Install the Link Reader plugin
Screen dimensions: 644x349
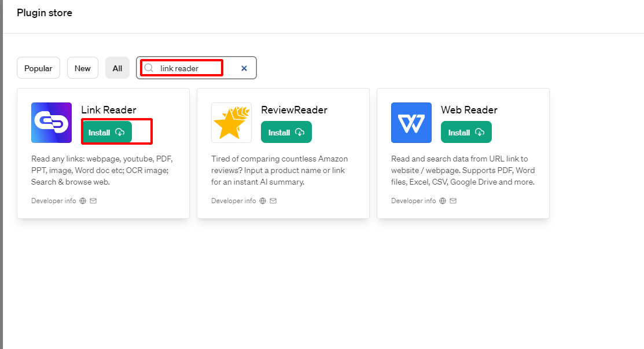(x=106, y=132)
